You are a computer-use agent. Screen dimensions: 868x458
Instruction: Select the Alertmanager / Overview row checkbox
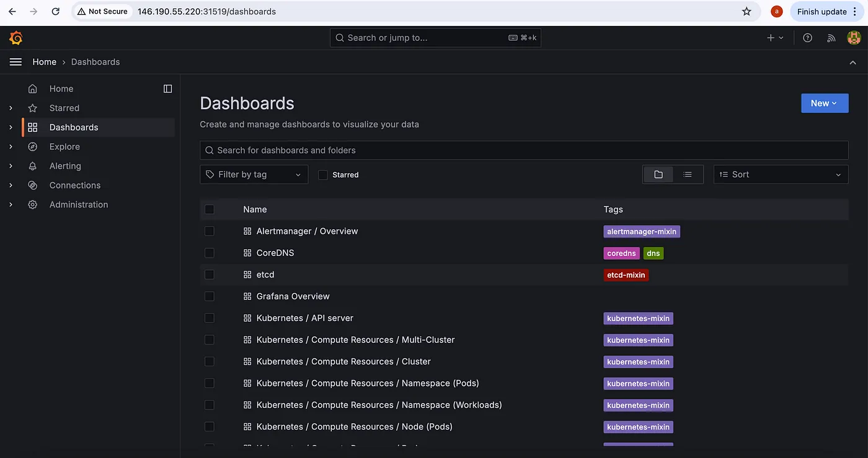point(210,231)
